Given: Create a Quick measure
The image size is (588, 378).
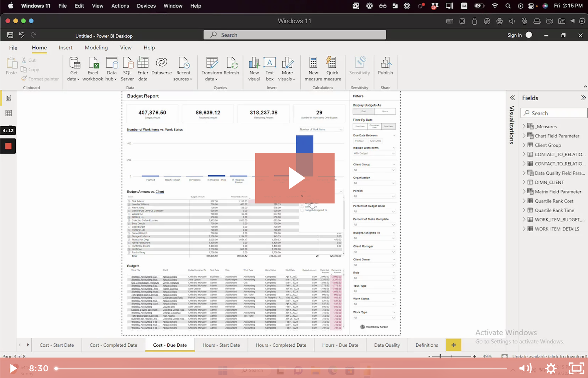Looking at the screenshot, I should pos(332,69).
